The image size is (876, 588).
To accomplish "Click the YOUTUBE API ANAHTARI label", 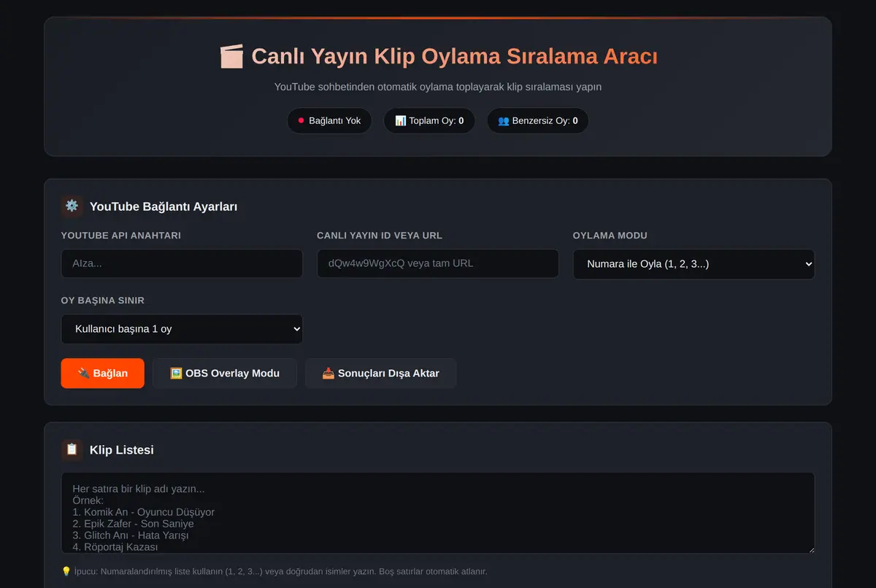I will [x=121, y=236].
